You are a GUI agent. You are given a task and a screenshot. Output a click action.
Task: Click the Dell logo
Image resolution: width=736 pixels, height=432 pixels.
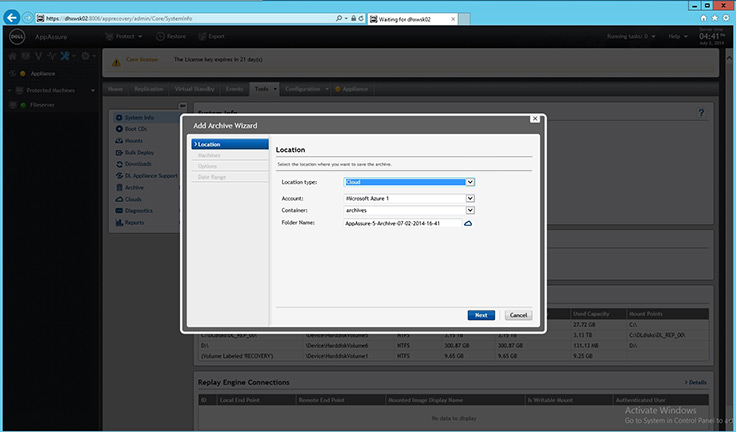[17, 37]
